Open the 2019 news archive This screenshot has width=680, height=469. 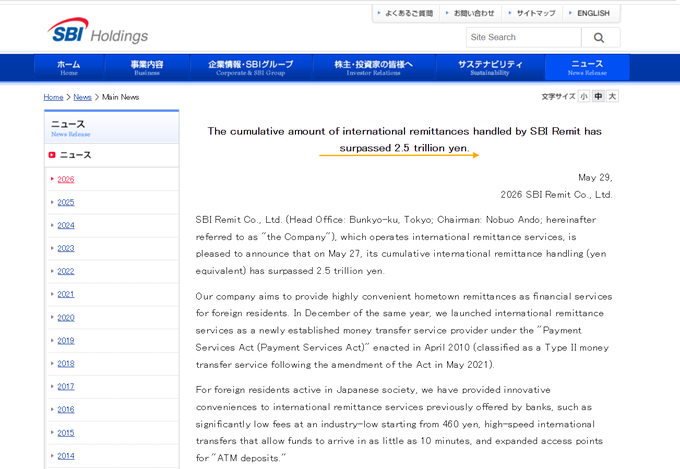pyautogui.click(x=66, y=341)
